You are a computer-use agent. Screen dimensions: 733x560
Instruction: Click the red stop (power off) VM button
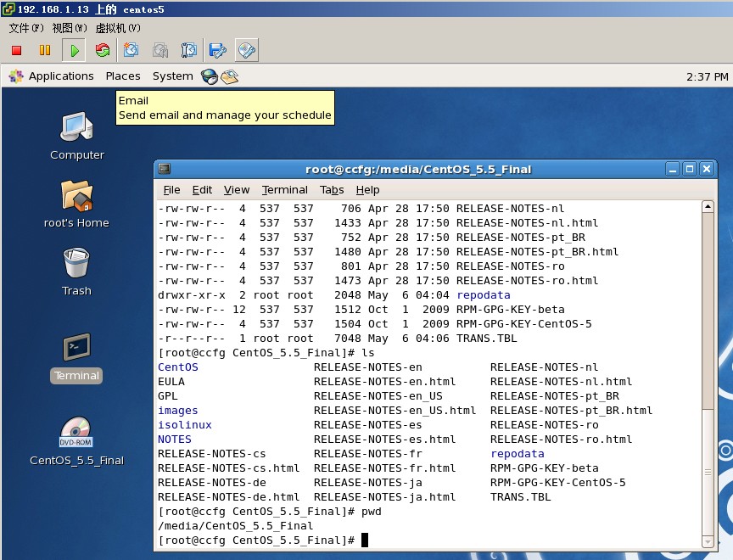[16, 50]
